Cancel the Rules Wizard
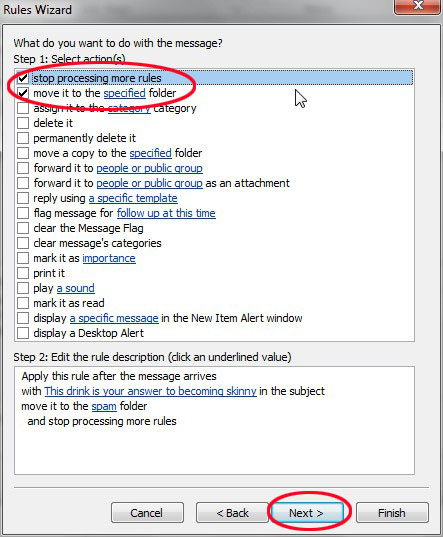This screenshot has width=443, height=537. point(147,513)
